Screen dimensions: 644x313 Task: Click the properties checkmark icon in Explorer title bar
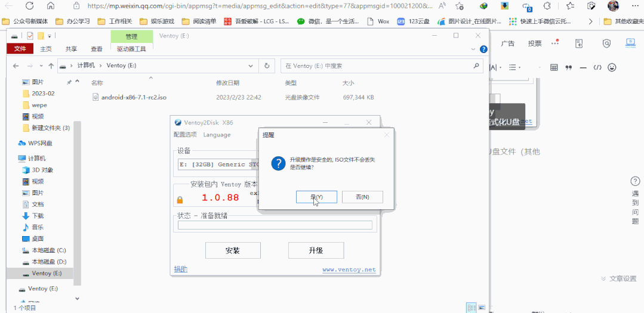[x=30, y=36]
